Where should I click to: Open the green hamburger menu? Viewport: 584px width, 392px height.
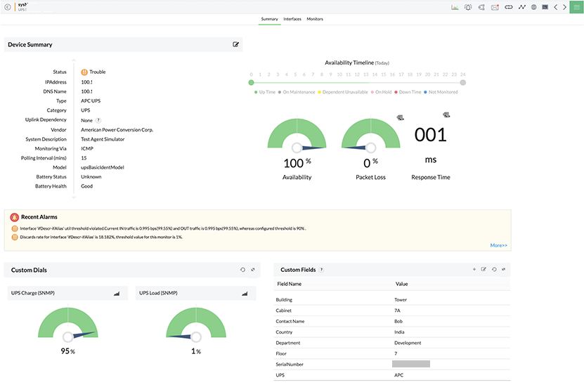576,7
